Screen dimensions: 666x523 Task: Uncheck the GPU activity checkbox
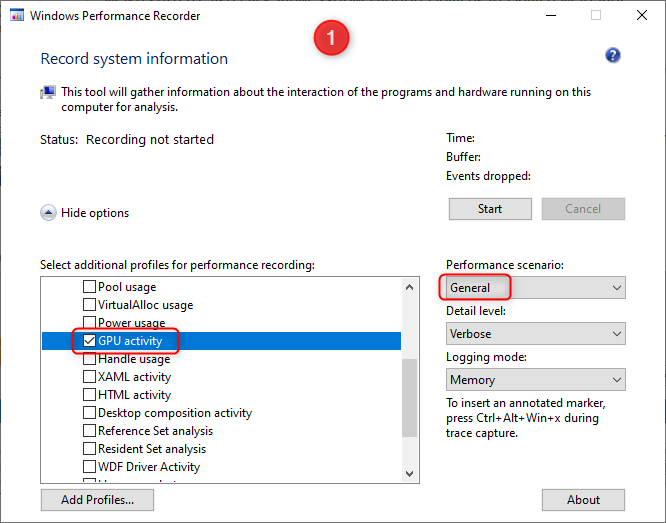pyautogui.click(x=89, y=341)
